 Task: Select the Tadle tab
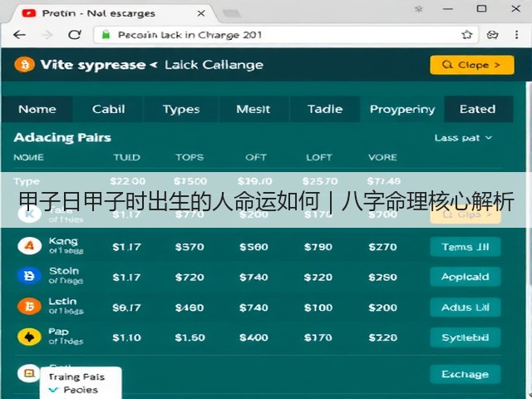click(x=325, y=109)
